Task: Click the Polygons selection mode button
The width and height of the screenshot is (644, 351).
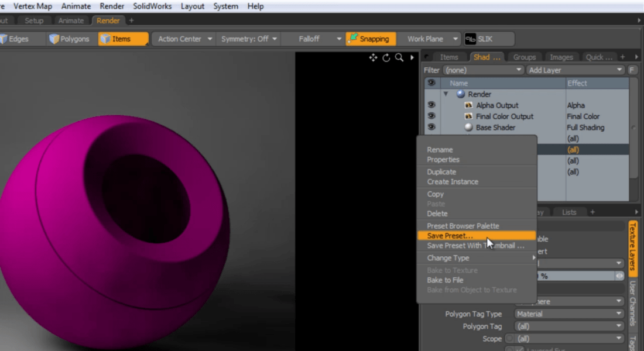Action: [69, 39]
